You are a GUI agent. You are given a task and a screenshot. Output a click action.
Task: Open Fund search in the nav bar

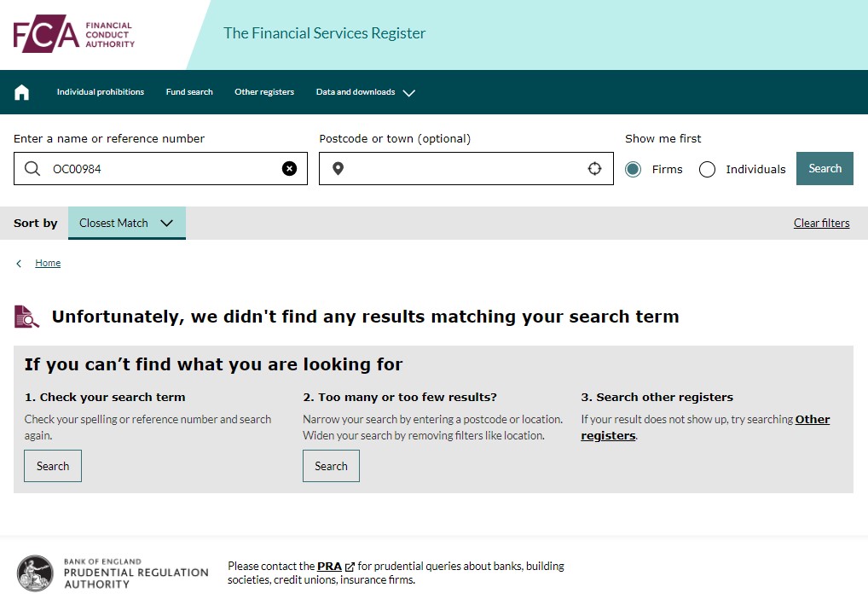pos(189,92)
